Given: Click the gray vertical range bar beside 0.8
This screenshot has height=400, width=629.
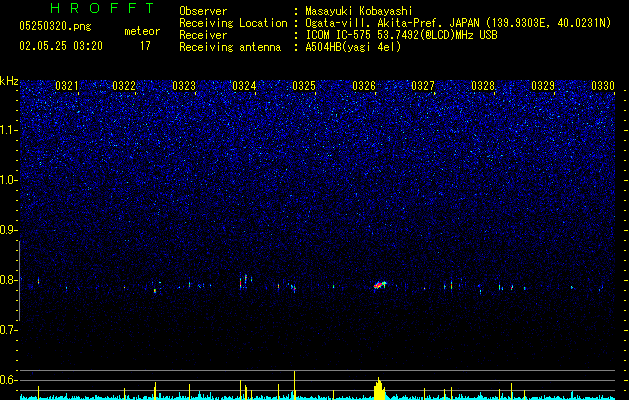Looking at the screenshot, I should [20, 281].
